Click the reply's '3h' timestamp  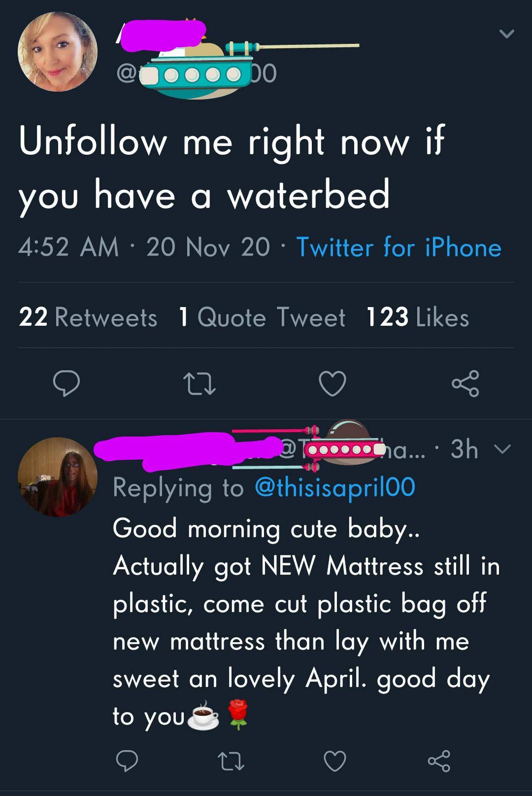[x=464, y=449]
